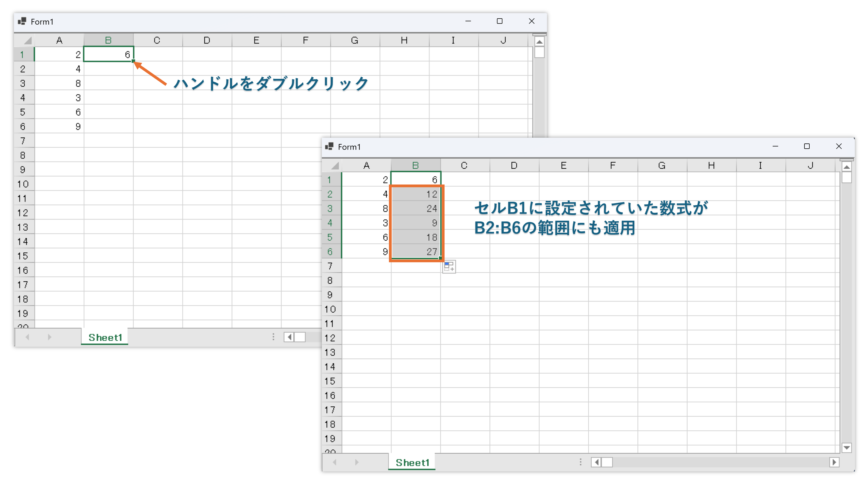Viewport: 868px width, 484px height.
Task: Select column B header in the front window
Action: point(416,165)
